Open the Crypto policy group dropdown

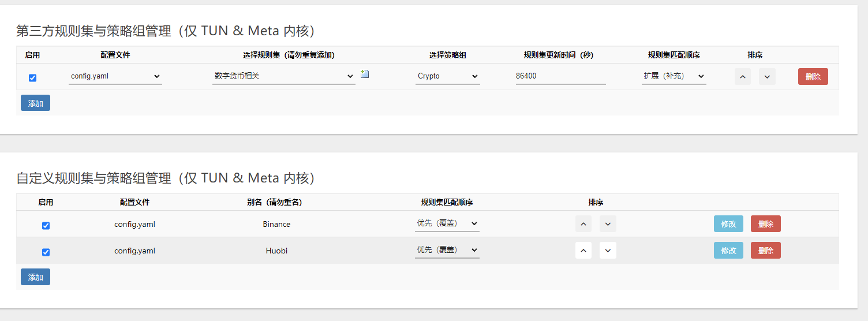click(448, 76)
